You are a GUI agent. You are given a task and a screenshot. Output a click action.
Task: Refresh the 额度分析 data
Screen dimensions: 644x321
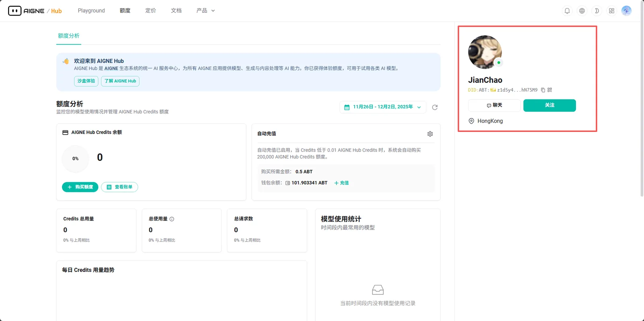pos(435,107)
